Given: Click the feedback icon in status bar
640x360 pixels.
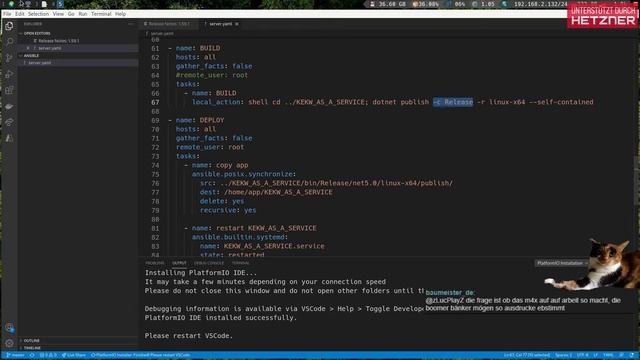Looking at the screenshot, I should point(621,356).
